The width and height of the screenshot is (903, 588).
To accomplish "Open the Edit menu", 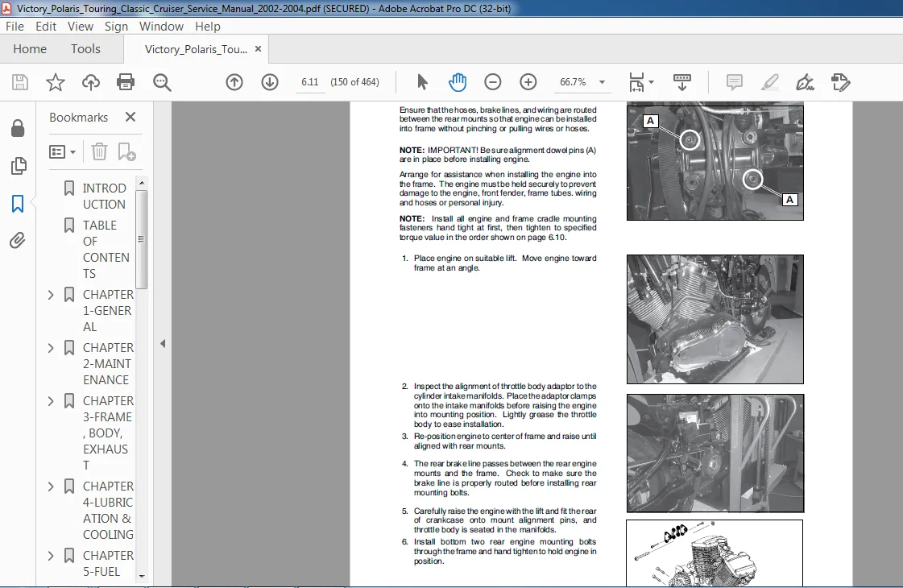I will click(45, 27).
